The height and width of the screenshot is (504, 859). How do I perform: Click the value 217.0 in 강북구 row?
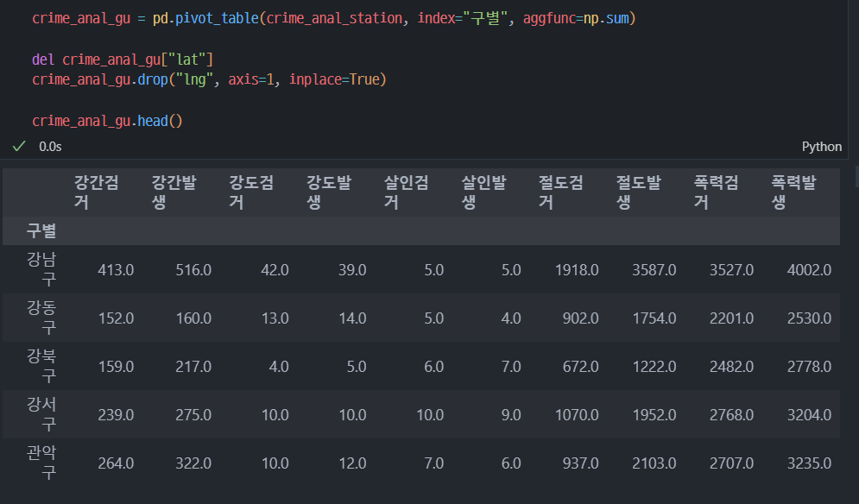193,367
